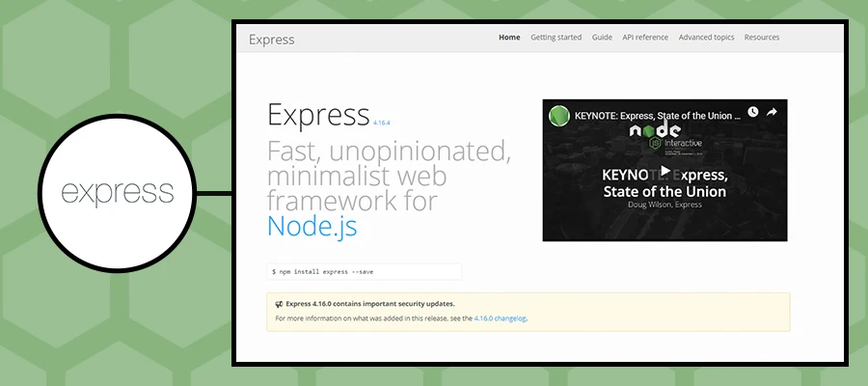Click the npm install express command box

coord(364,272)
